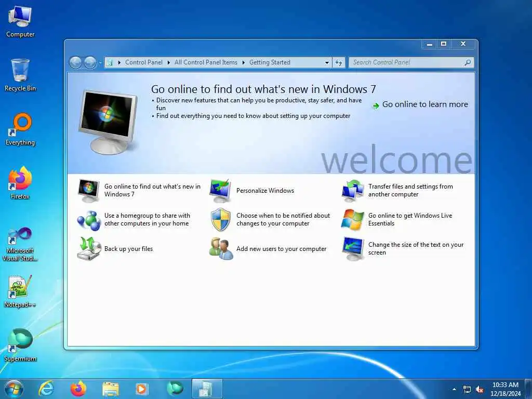Click the address bar refresh button

(339, 62)
